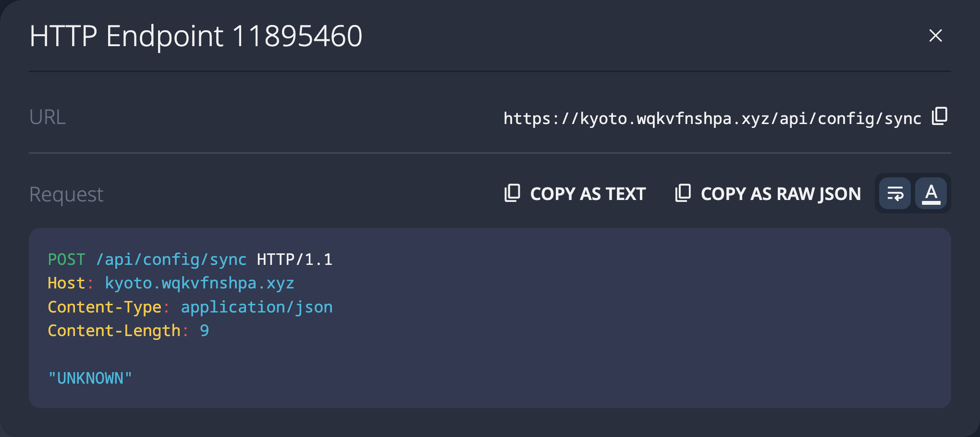Toggle the request display formatting option
This screenshot has height=437, width=980.
(x=894, y=193)
